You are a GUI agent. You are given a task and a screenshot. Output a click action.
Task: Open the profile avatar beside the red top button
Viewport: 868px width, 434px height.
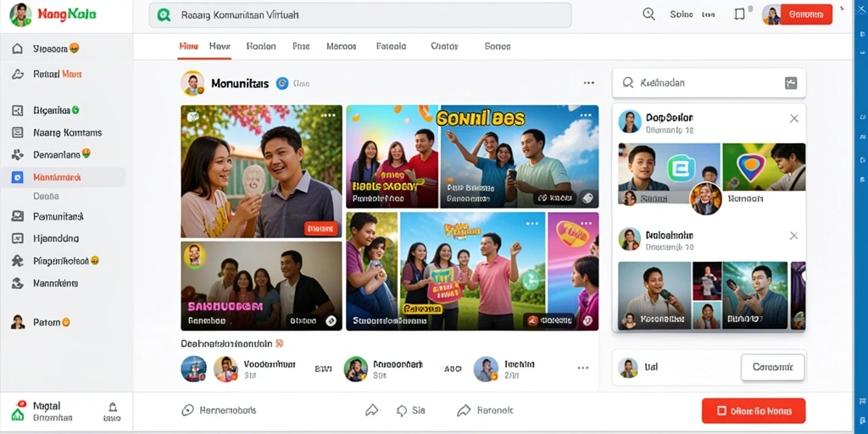771,15
